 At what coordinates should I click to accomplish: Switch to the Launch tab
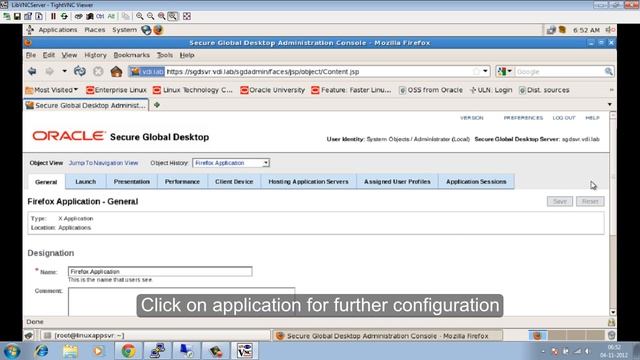[x=86, y=182]
